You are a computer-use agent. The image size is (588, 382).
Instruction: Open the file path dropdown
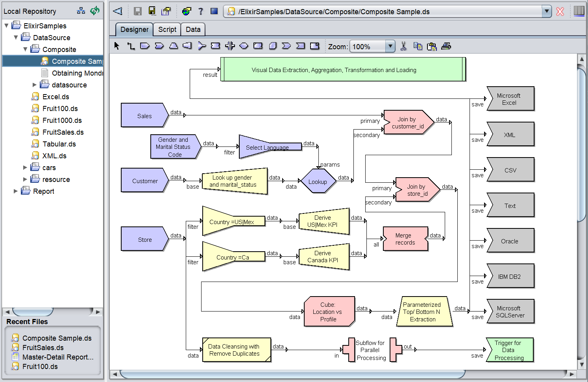(x=546, y=11)
